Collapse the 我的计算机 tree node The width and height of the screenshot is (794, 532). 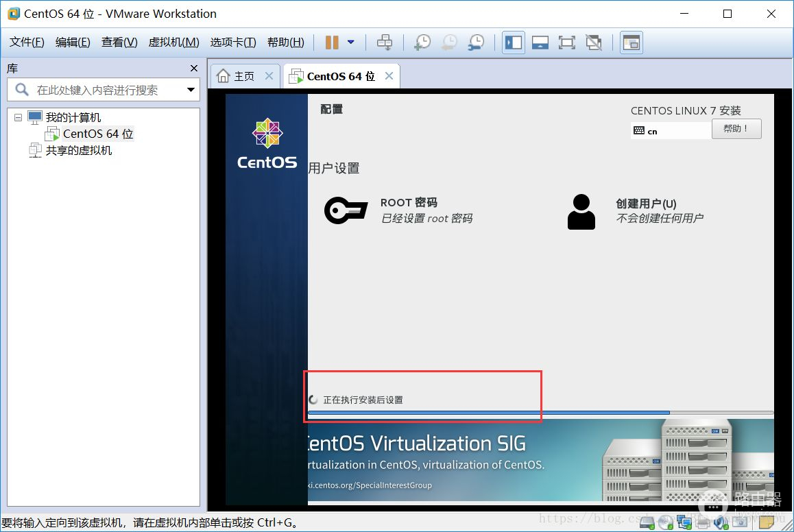click(18, 117)
